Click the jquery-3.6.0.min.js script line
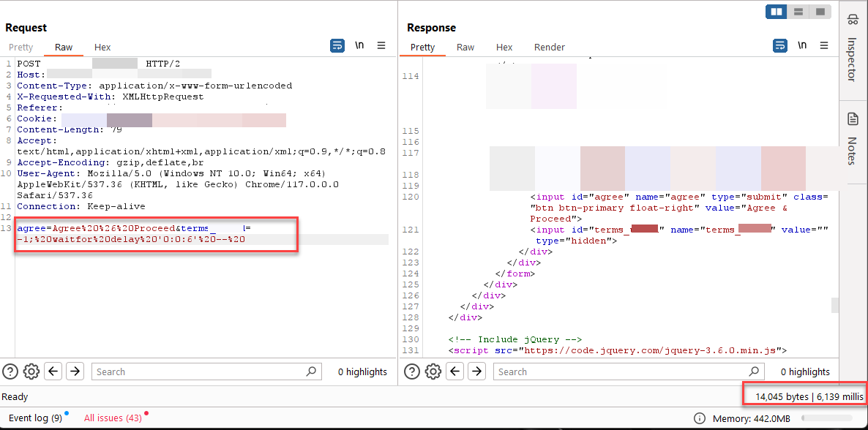 [617, 350]
